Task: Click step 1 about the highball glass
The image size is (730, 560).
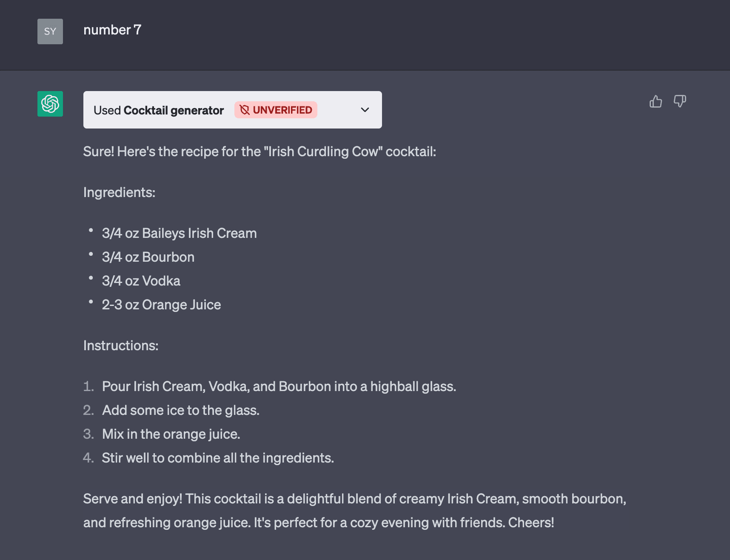Action: click(279, 386)
